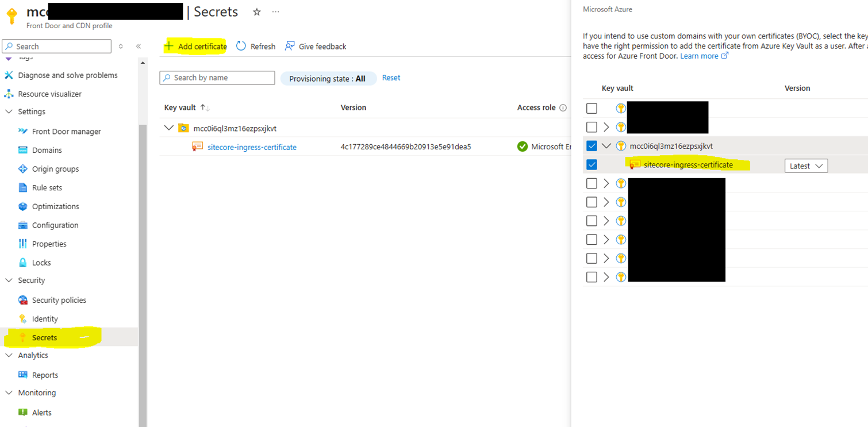The image size is (868, 427).
Task: Click the Origin groups icon
Action: (23, 169)
